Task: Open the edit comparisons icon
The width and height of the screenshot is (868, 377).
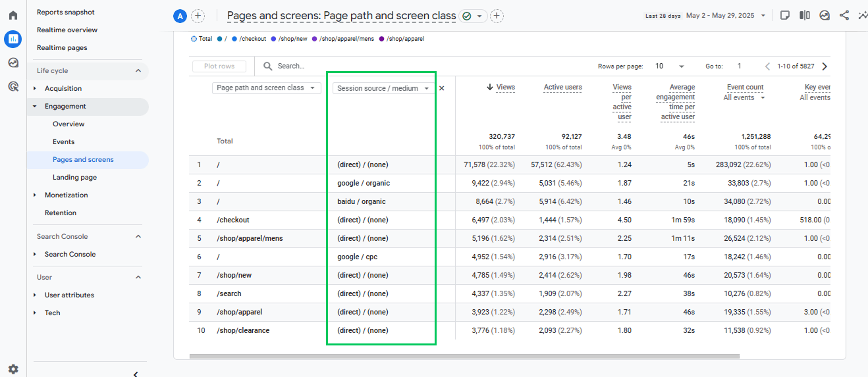Action: coord(805,15)
